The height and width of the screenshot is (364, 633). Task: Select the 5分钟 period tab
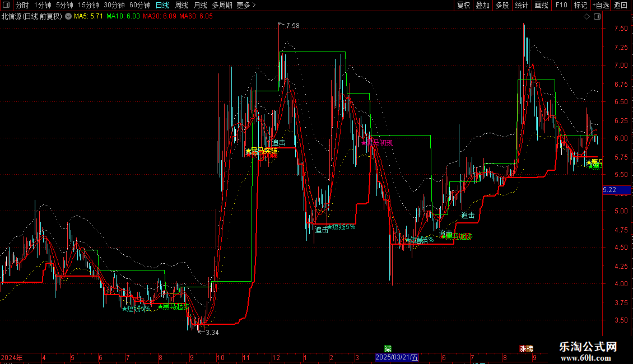[64, 5]
